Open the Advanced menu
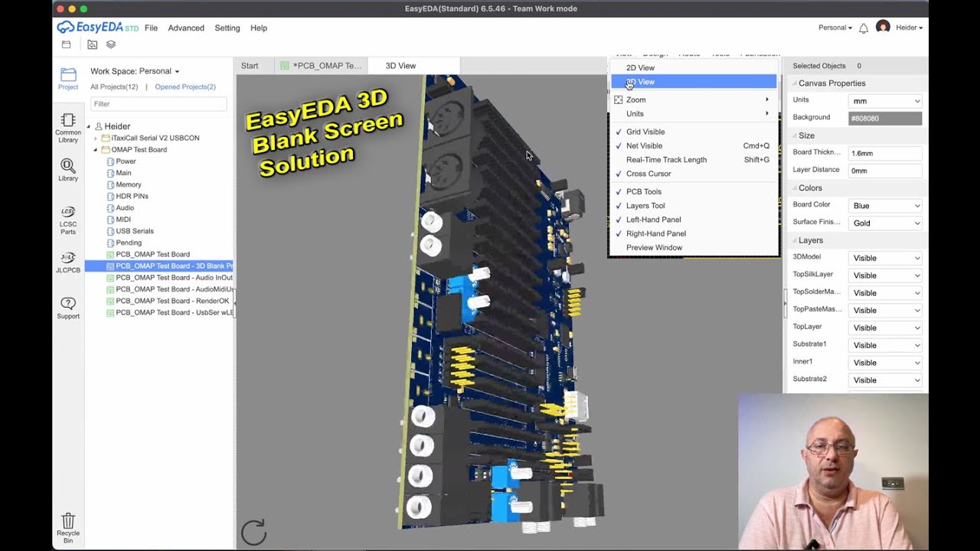 point(186,28)
